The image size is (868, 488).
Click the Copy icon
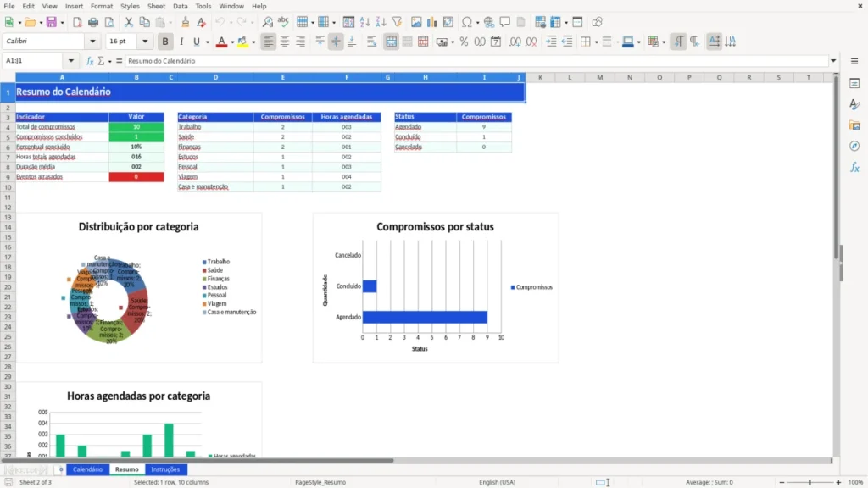point(144,22)
